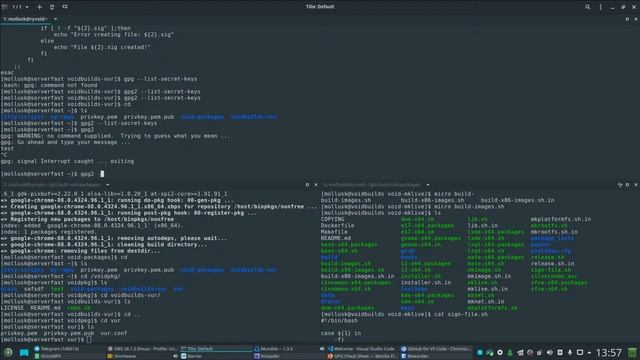640x360 pixels.
Task: Switch to GPG Cheat Sheet Firefox window
Action: pos(362,356)
